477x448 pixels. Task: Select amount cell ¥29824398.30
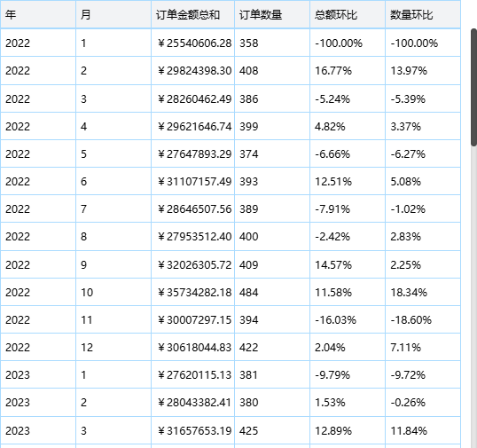[x=193, y=71]
